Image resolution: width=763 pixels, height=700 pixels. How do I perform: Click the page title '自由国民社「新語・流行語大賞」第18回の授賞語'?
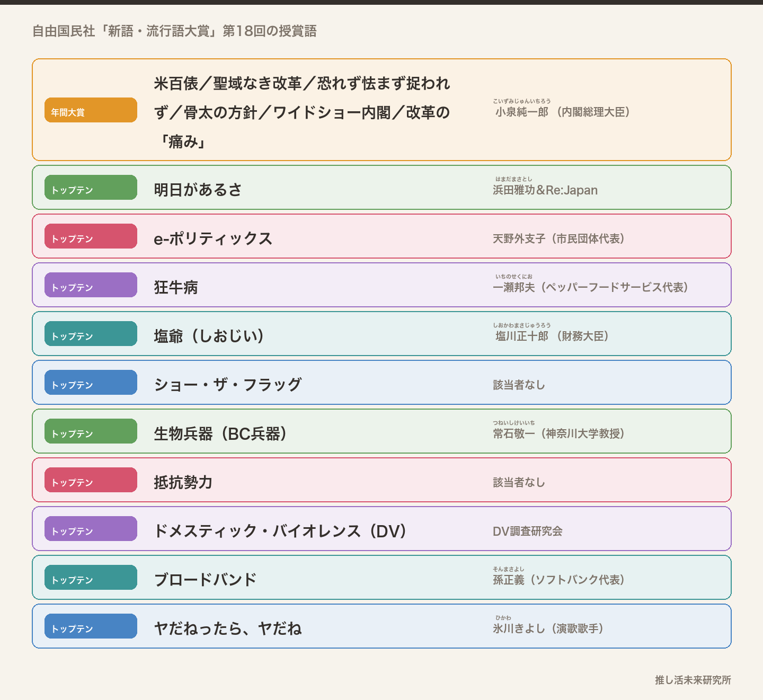[174, 31]
